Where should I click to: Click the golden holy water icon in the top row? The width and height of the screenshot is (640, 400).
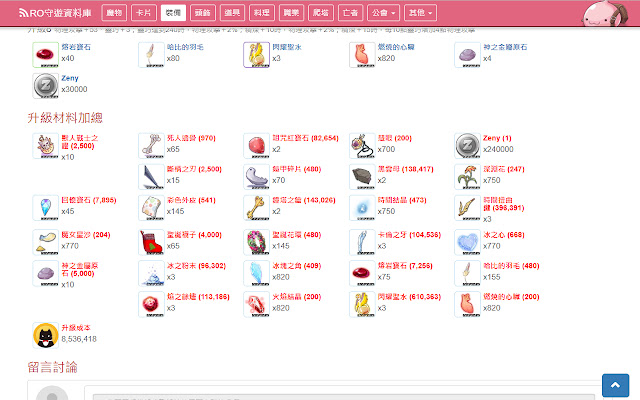256,55
